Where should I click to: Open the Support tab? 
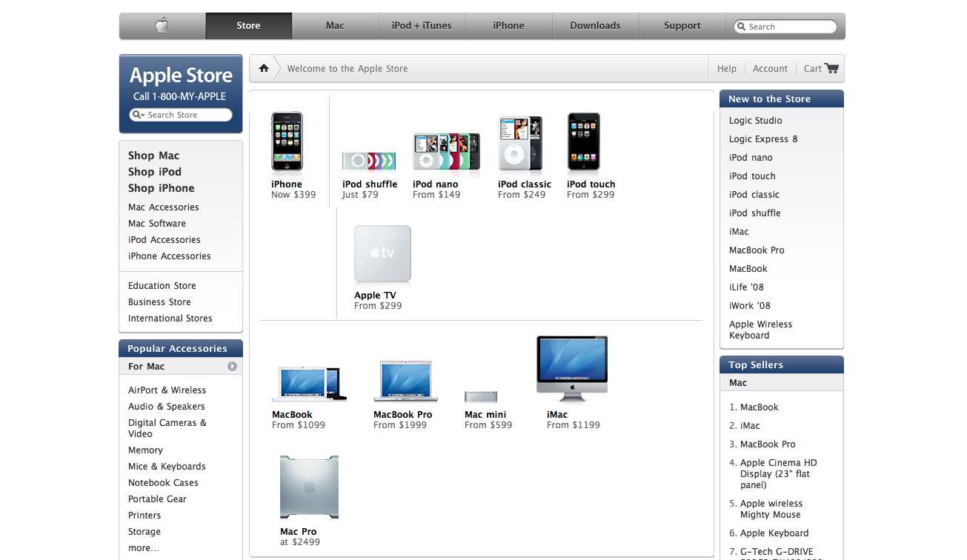[x=682, y=26]
